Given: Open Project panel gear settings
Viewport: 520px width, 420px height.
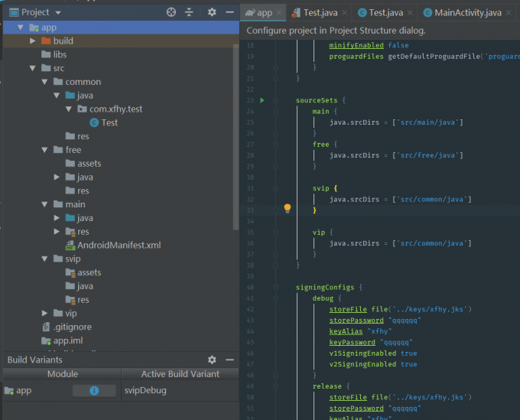Looking at the screenshot, I should 212,12.
